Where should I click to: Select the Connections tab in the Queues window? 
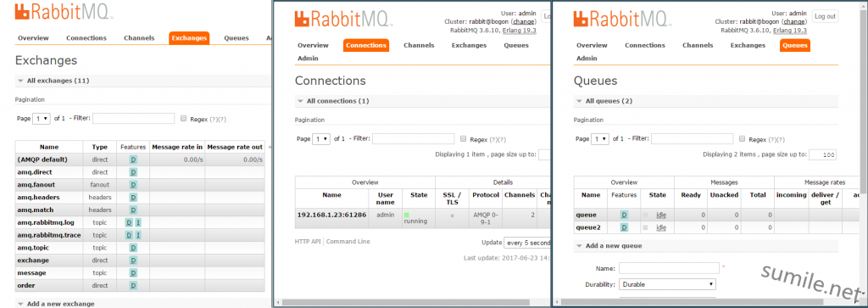pos(645,46)
